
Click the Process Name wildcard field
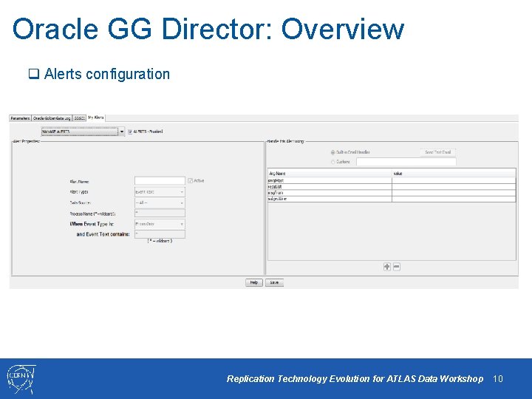click(160, 213)
